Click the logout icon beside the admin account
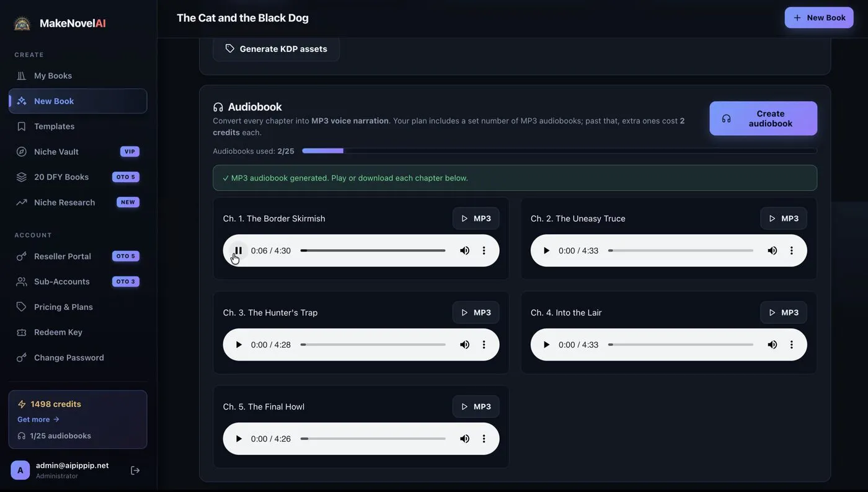The height and width of the screenshot is (492, 868). point(135,470)
